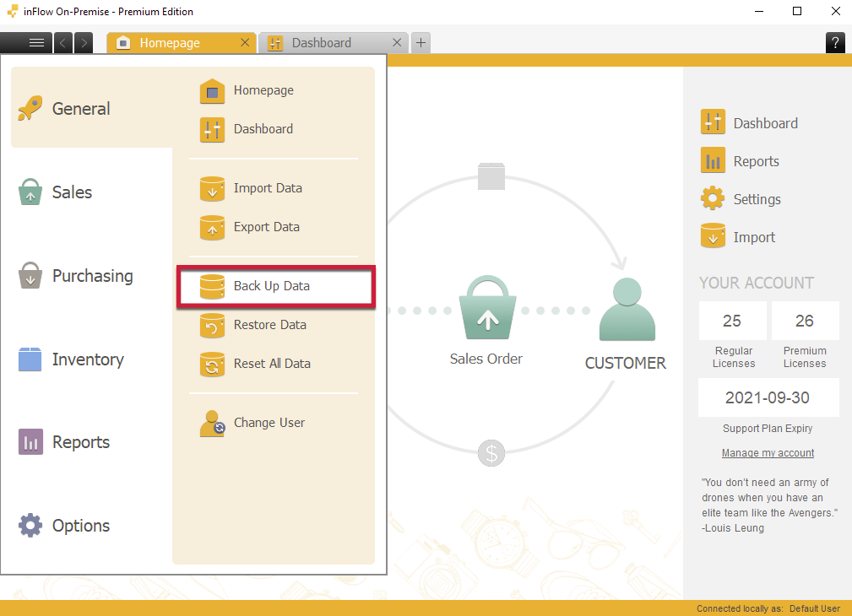Close the inFlow On-Premise window
This screenshot has width=852, height=616.
coord(836,12)
